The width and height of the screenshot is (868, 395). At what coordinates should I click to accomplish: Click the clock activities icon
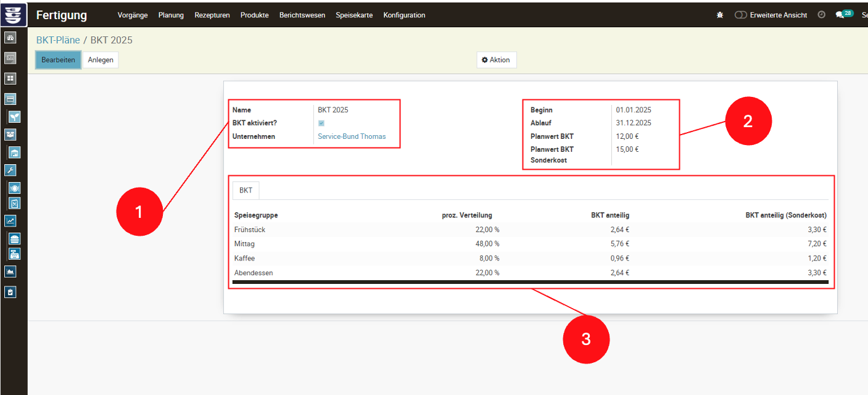coord(821,15)
